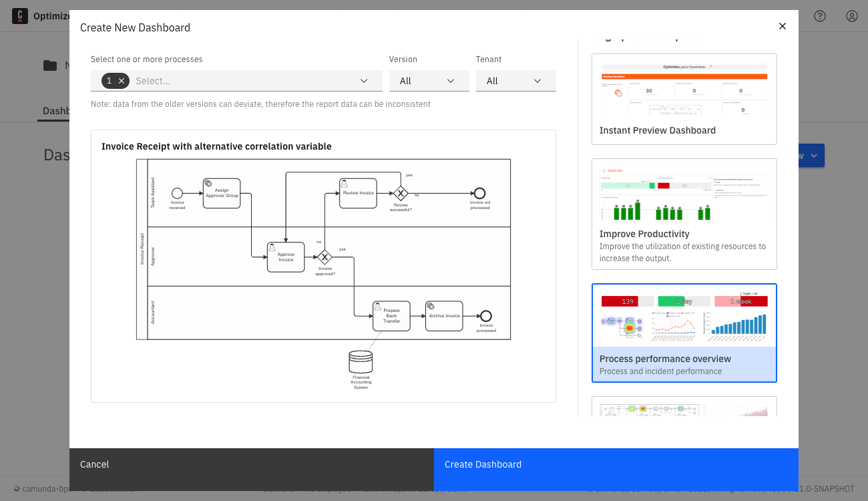Click the note about older versions data
The image size is (868, 501).
coord(260,104)
